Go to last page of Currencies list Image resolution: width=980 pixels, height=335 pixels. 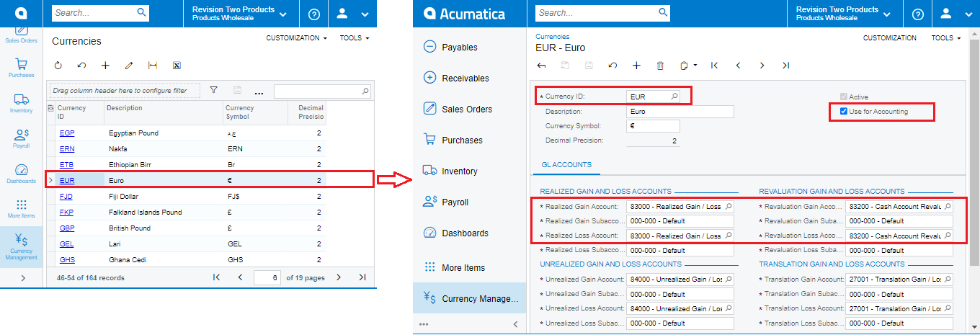pos(362,277)
